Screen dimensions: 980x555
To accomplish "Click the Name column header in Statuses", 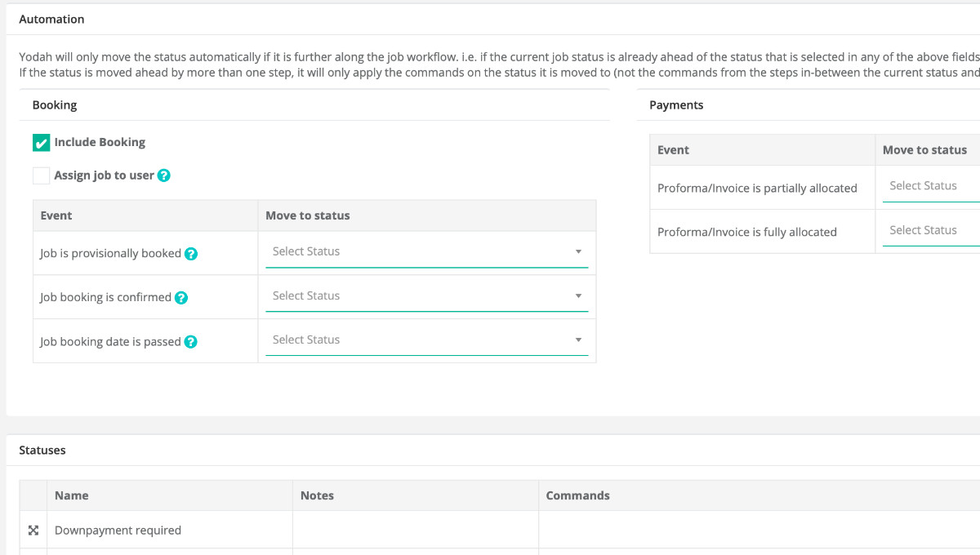I will (x=72, y=495).
